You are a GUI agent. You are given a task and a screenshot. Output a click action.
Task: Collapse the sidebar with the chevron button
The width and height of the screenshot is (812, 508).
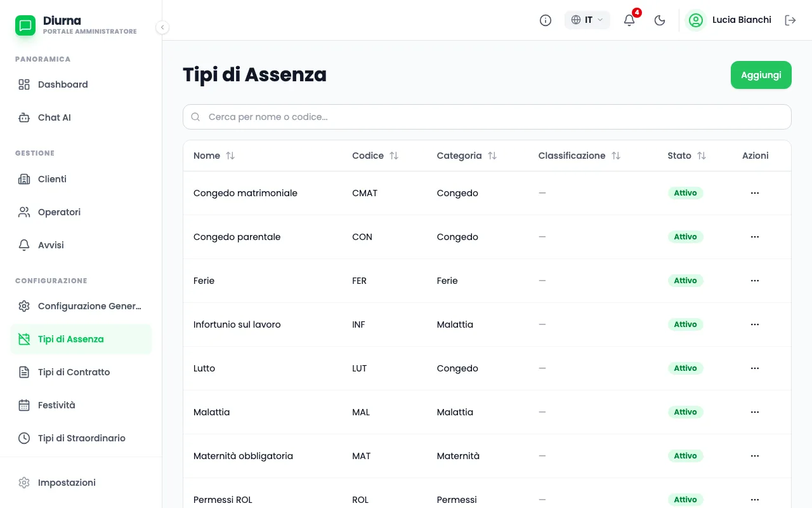tap(162, 27)
